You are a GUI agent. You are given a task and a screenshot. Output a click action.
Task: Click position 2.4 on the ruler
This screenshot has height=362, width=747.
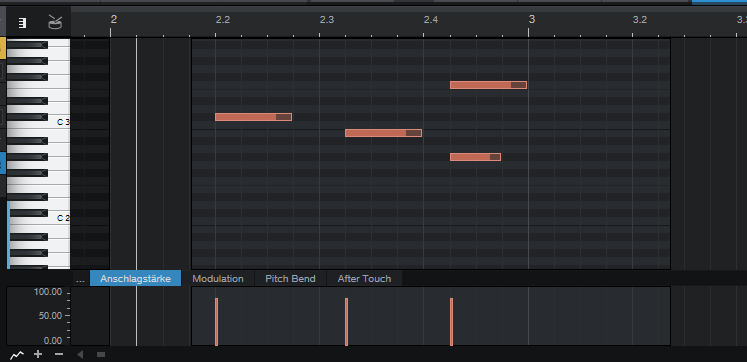coord(431,20)
